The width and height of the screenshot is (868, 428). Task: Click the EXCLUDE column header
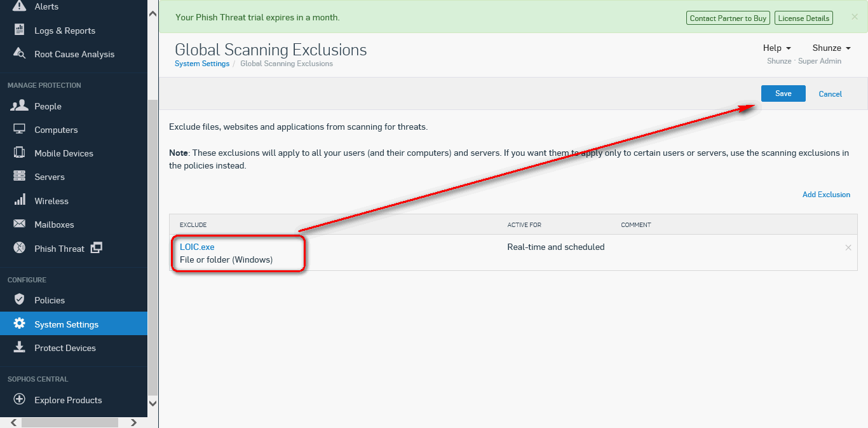[193, 225]
